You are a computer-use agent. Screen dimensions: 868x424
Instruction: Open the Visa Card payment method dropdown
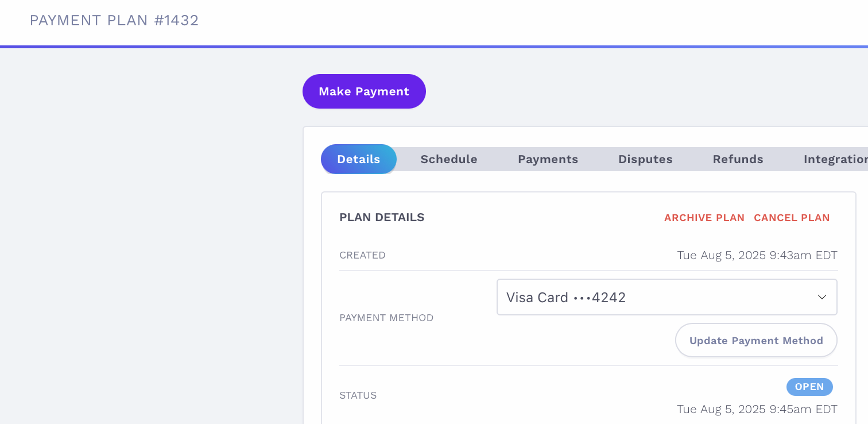[x=667, y=297]
